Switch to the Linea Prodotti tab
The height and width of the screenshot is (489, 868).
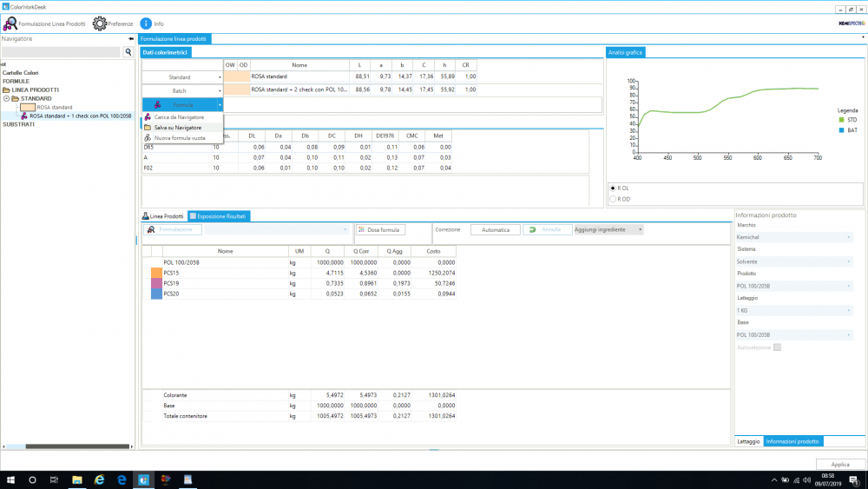(162, 215)
